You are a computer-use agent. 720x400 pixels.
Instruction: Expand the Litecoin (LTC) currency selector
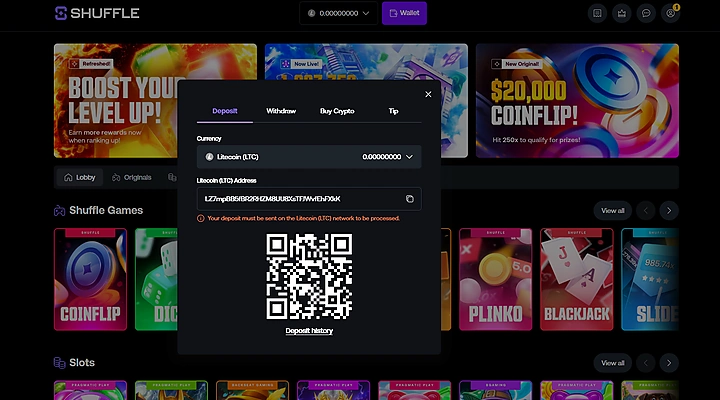pos(309,157)
